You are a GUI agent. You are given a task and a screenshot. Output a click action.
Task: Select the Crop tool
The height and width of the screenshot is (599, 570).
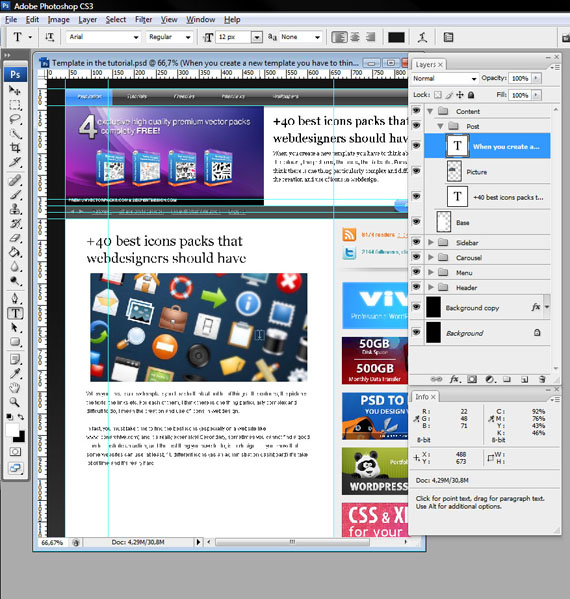click(15, 148)
